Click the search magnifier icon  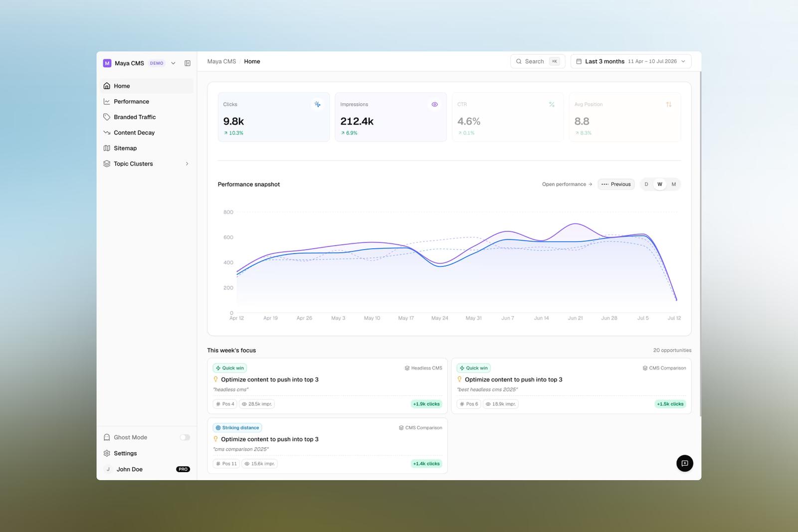pos(519,61)
